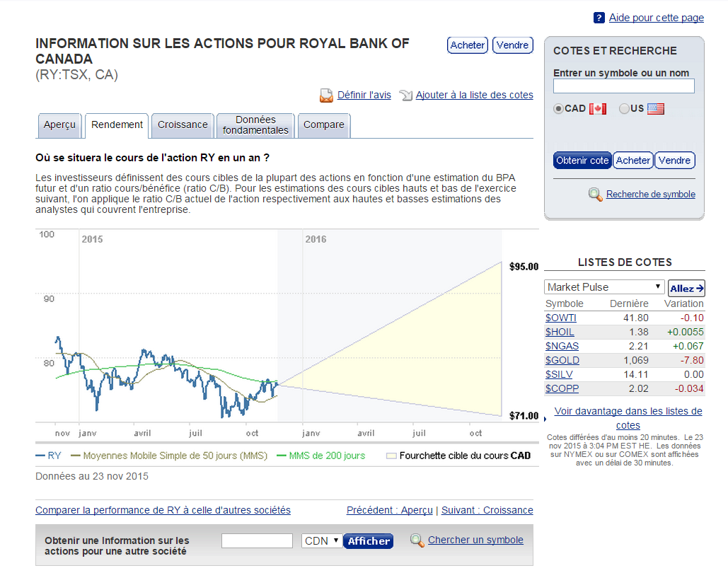Image resolution: width=728 pixels, height=573 pixels.
Task: Open the Définir l'avis link
Action: [364, 95]
